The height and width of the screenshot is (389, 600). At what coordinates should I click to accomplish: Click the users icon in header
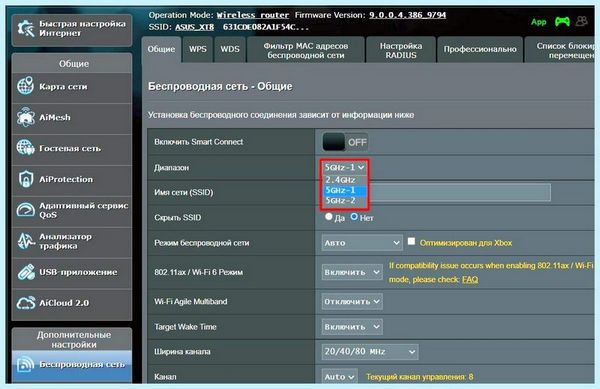[581, 21]
